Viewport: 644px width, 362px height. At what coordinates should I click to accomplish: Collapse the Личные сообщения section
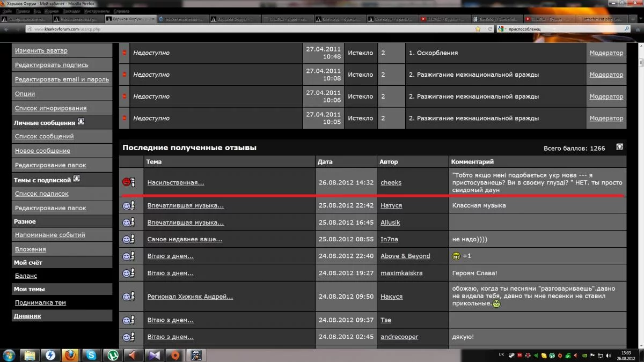(81, 122)
